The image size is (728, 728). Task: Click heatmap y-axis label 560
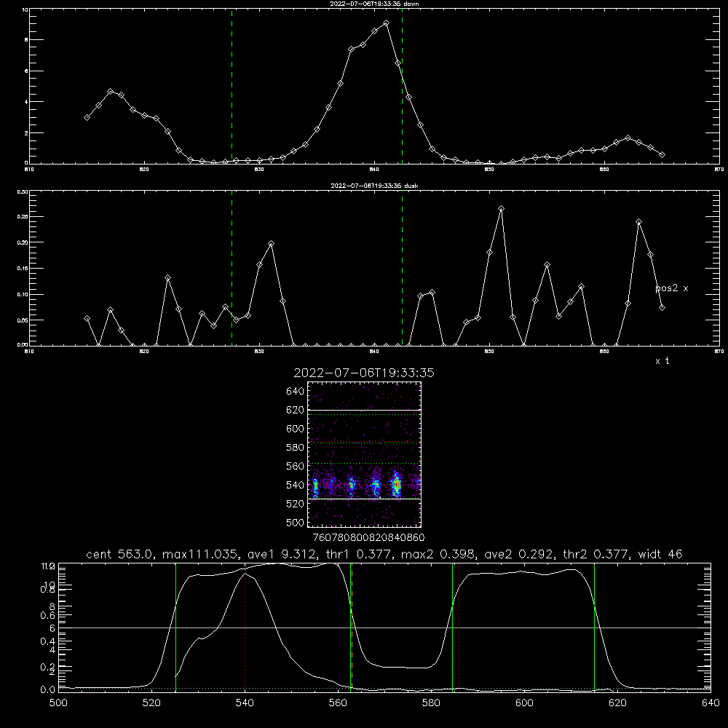295,466
